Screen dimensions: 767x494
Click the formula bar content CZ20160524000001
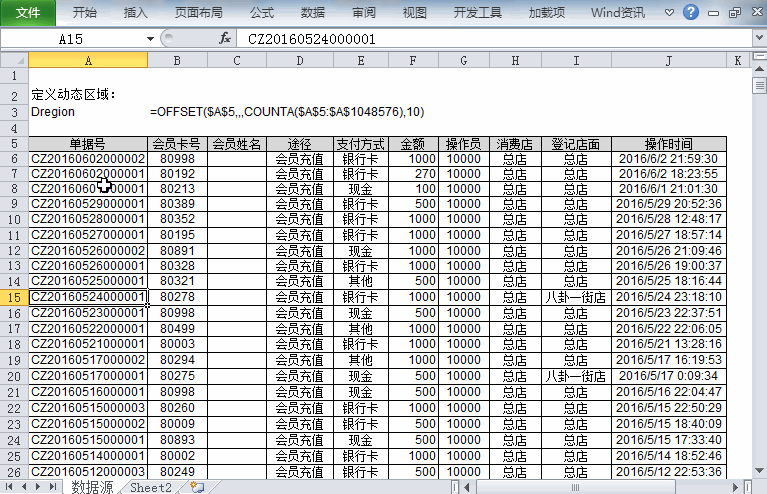312,39
